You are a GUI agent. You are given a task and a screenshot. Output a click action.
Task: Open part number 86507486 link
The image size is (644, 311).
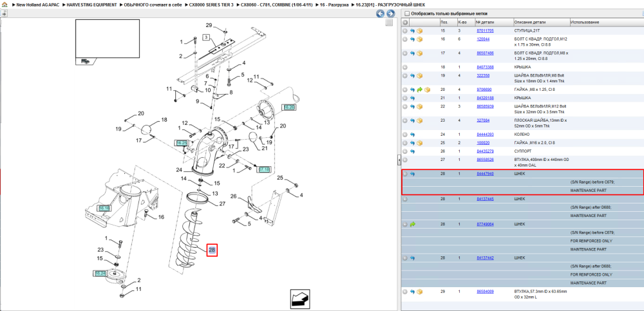point(485,53)
